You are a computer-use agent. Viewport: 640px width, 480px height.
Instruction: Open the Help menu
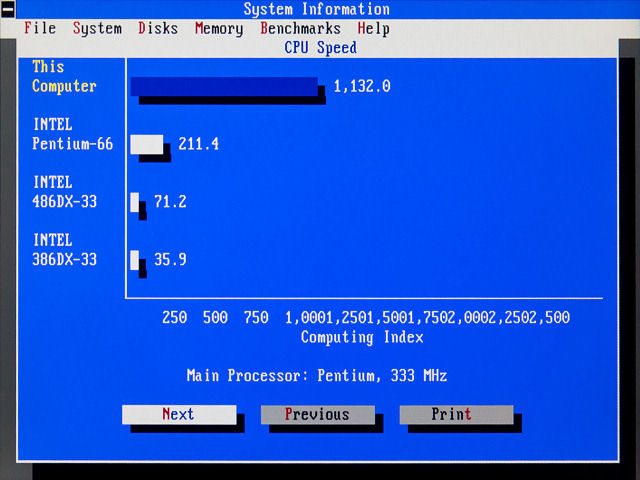(x=373, y=29)
